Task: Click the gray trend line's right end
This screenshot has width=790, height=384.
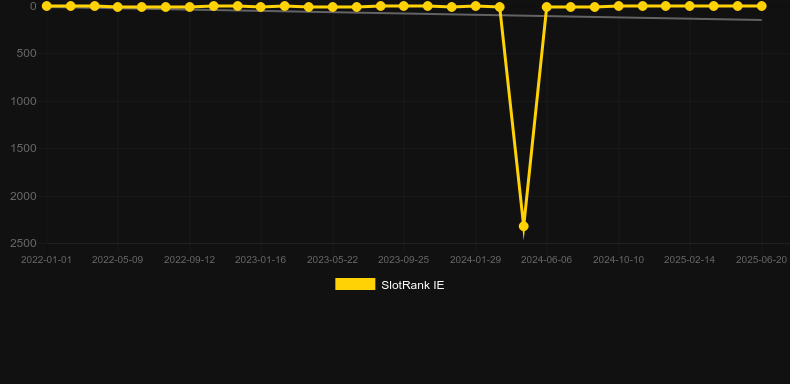Action: (760, 20)
